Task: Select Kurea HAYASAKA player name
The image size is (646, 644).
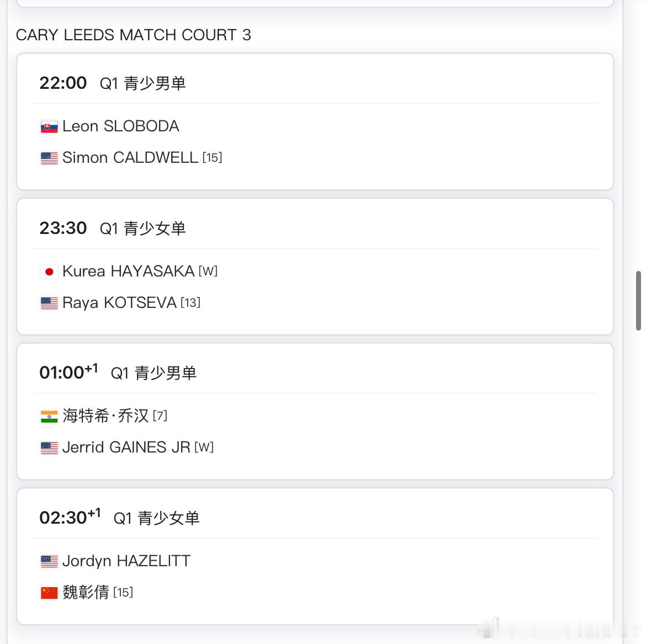Action: tap(128, 271)
